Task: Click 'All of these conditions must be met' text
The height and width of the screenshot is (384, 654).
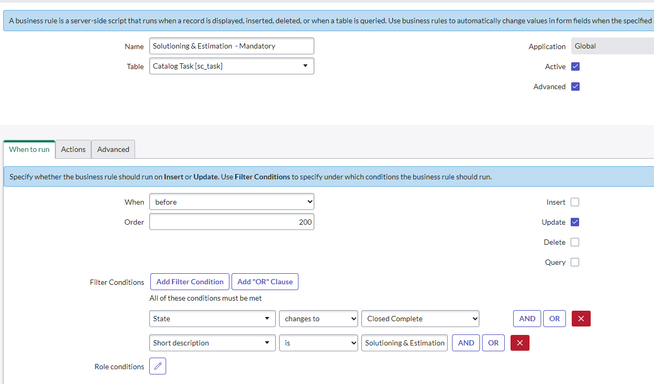Action: [x=206, y=298]
